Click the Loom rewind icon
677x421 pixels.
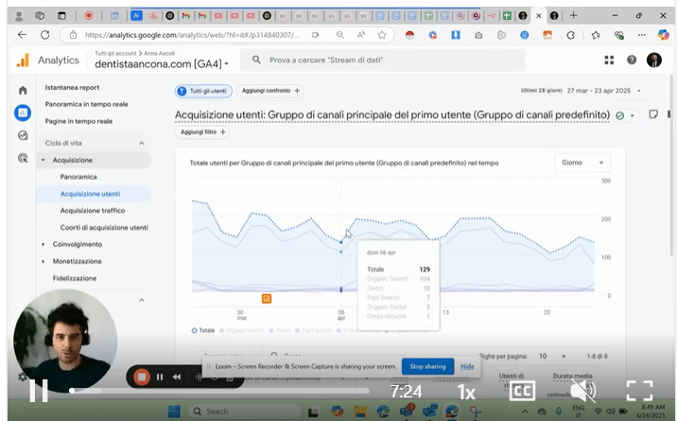pyautogui.click(x=177, y=377)
